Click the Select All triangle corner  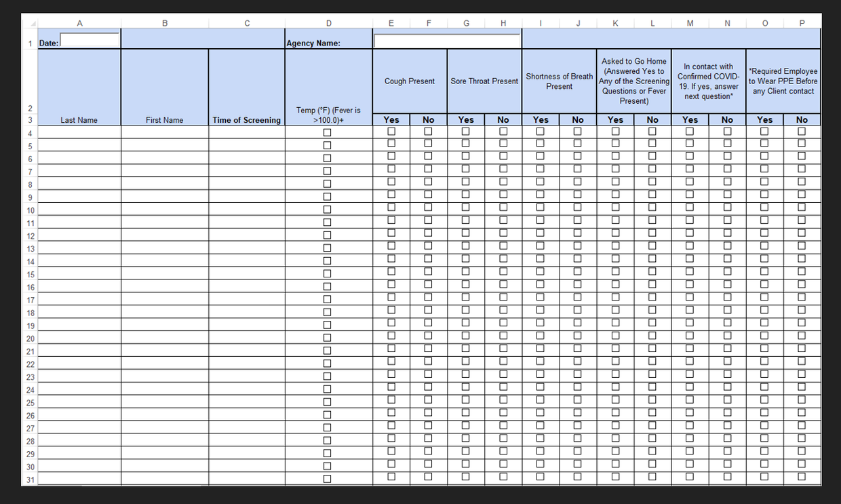point(30,22)
